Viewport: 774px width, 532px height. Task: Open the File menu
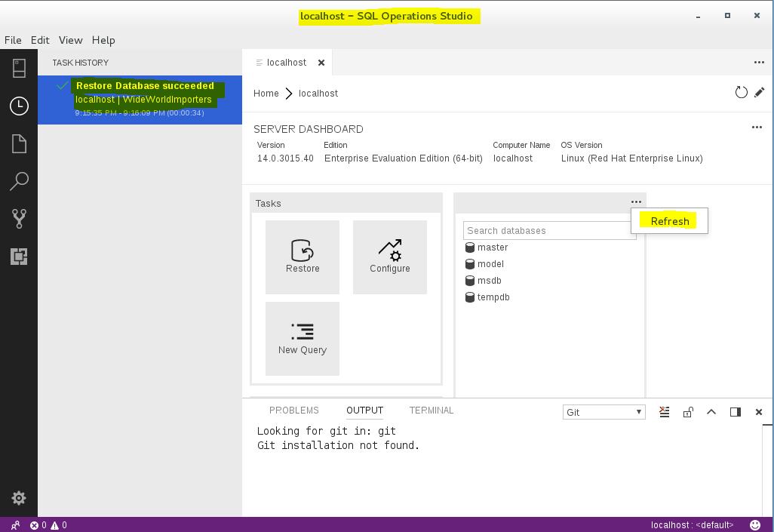pos(13,40)
